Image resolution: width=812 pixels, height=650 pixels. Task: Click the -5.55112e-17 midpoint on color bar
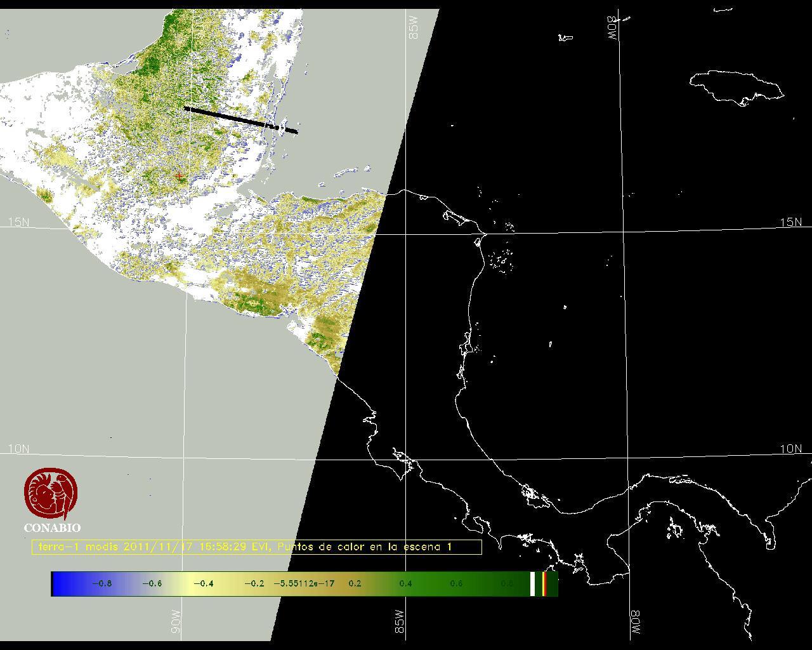coord(304,584)
